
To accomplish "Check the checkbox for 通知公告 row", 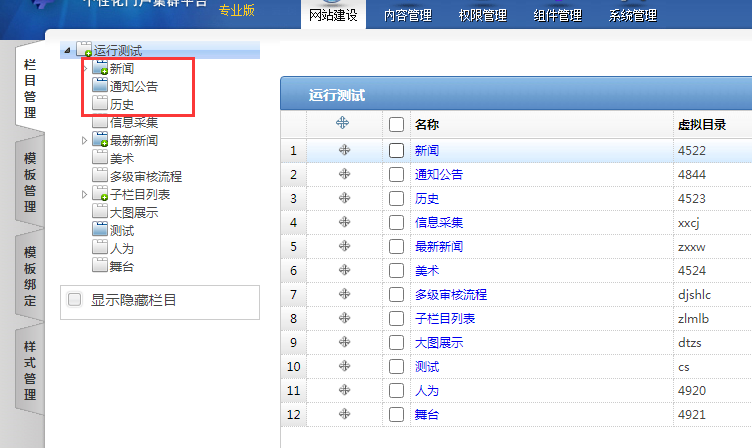I will (x=396, y=174).
